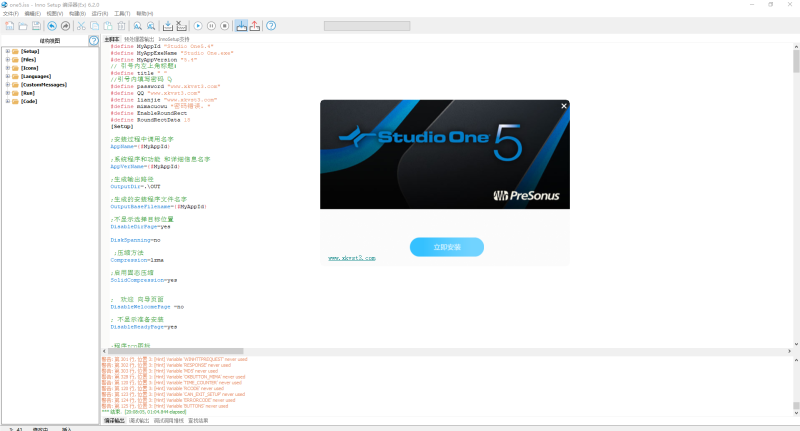Open the Find and Replace tool
This screenshot has height=431, width=800.
tap(151, 26)
